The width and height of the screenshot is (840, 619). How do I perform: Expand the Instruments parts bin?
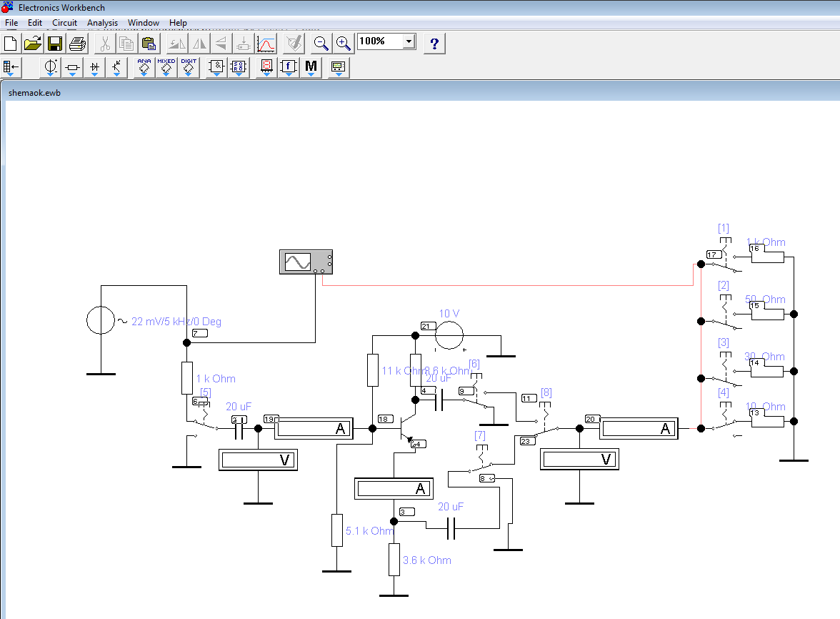tap(338, 68)
